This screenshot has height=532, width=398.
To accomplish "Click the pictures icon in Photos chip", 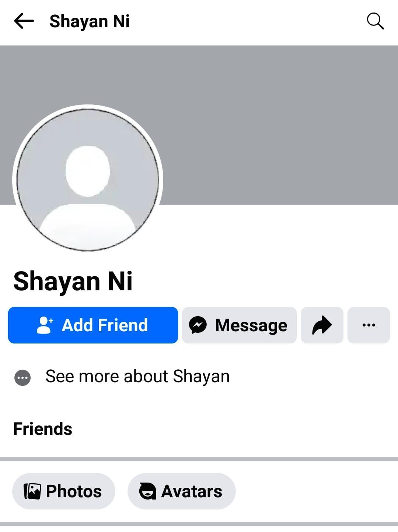I will [x=32, y=491].
